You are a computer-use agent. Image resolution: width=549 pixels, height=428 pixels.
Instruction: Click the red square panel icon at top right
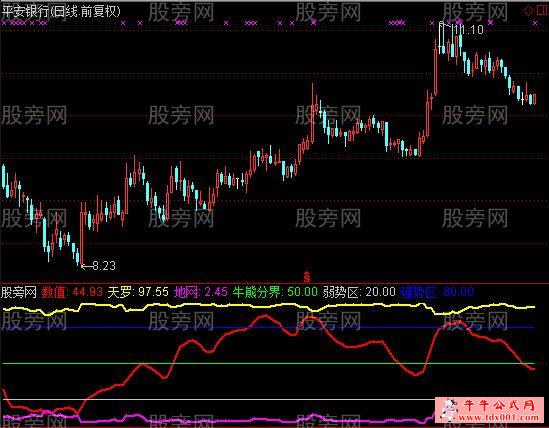[542, 10]
